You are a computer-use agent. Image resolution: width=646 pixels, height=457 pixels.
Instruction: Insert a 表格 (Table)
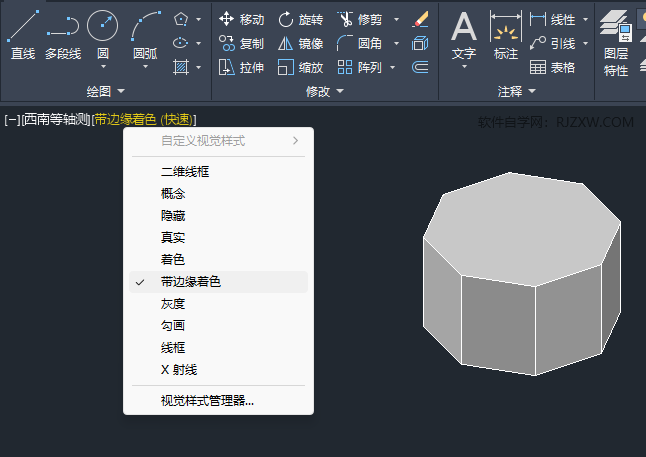pyautogui.click(x=552, y=67)
